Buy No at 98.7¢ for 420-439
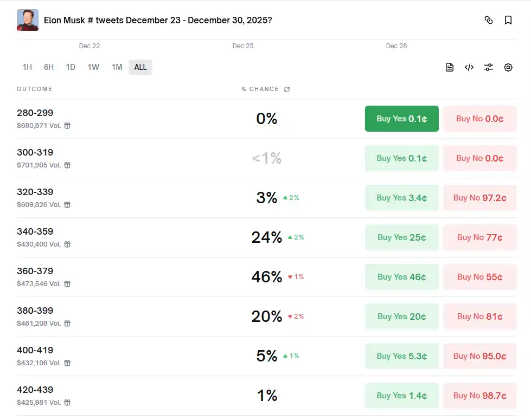 479,396
